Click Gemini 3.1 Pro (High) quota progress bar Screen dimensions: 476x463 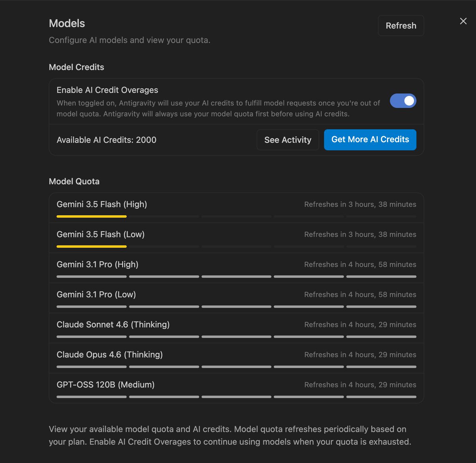point(236,277)
